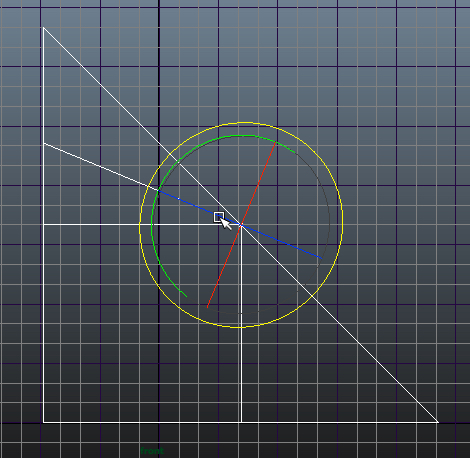The height and width of the screenshot is (458, 470).
Task: Select the bottom-left corner of the triangle
Action: click(44, 422)
